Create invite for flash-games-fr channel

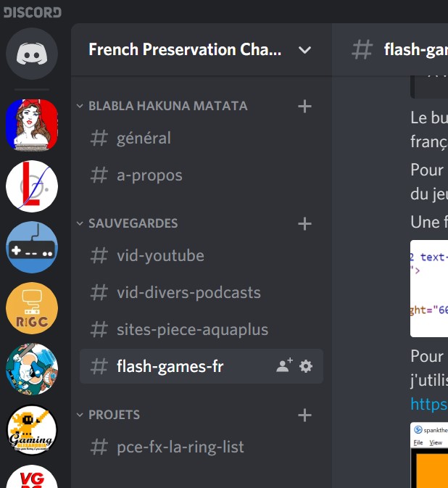[x=284, y=365]
